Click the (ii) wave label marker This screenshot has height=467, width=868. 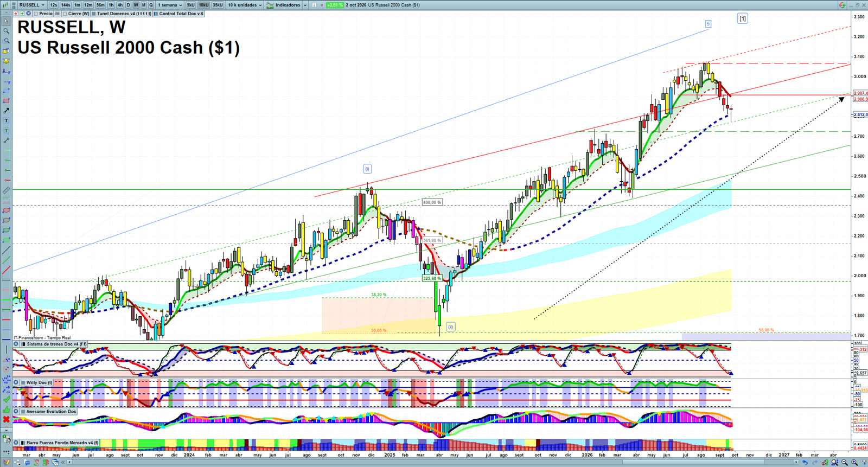tap(451, 327)
